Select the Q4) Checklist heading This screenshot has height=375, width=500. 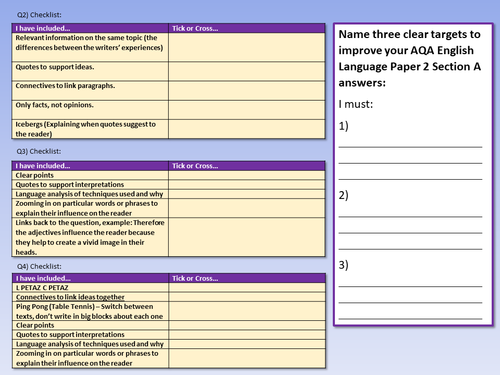[39, 266]
